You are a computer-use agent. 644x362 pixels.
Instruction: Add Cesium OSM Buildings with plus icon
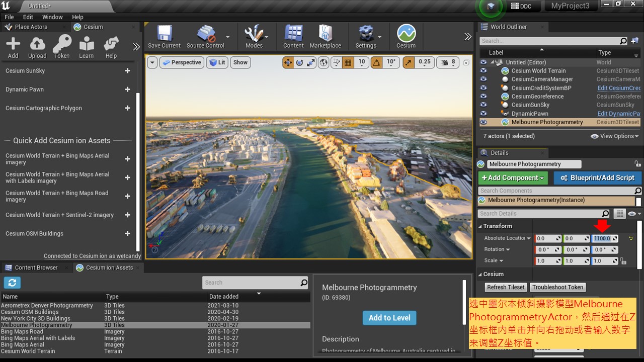(127, 233)
